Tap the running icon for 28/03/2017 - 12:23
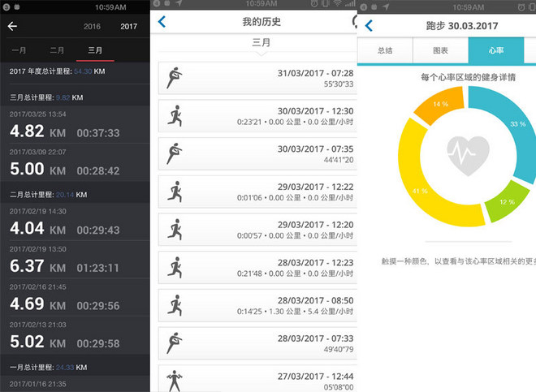The height and width of the screenshot is (392, 536). pyautogui.click(x=175, y=268)
